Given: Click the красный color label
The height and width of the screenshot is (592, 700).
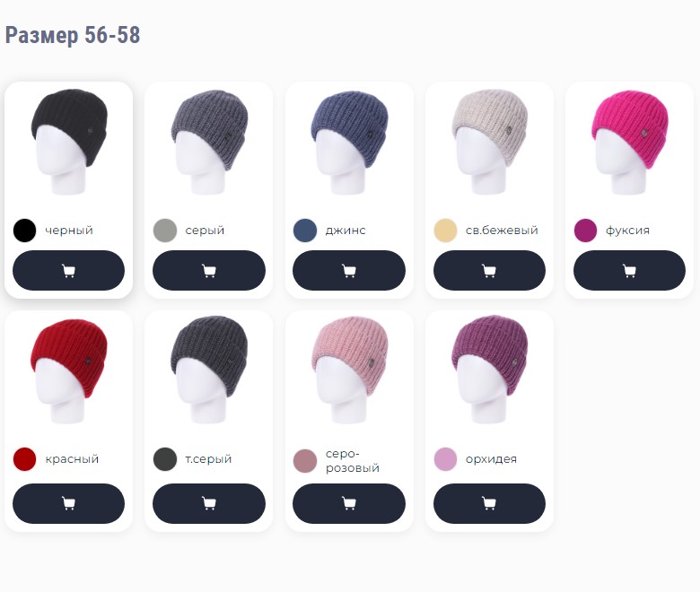Looking at the screenshot, I should pyautogui.click(x=72, y=459).
